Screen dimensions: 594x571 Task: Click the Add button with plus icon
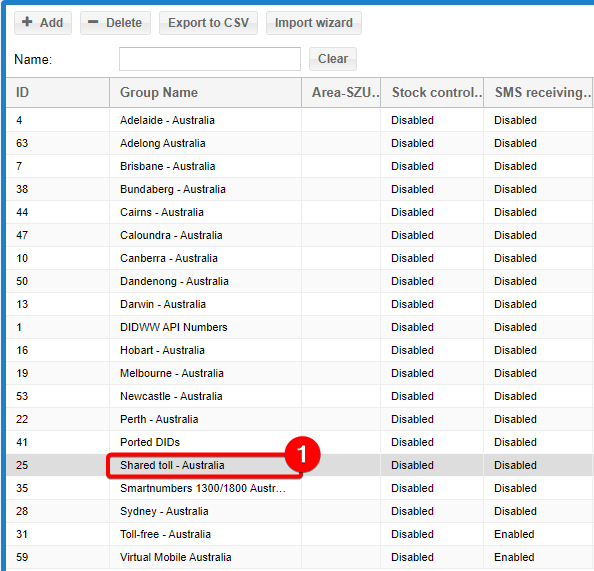pos(43,23)
